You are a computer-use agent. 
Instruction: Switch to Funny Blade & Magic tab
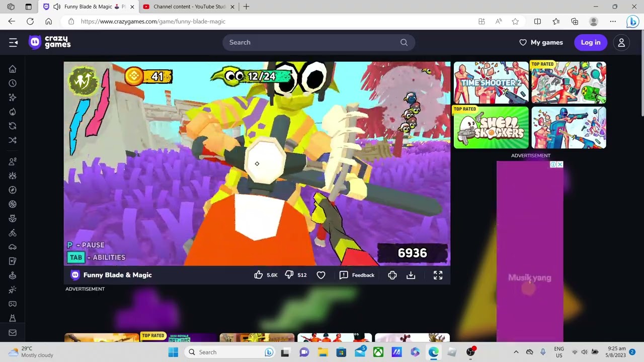click(88, 7)
